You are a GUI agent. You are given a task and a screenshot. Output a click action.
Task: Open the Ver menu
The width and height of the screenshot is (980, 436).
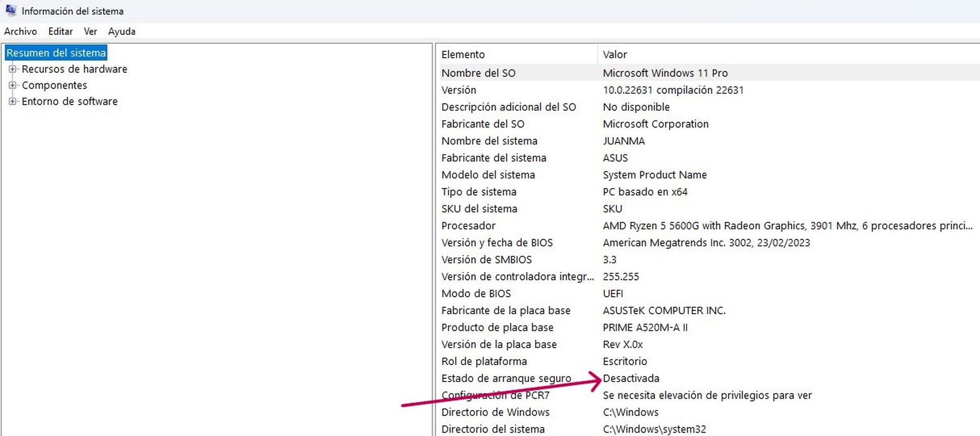[x=90, y=31]
